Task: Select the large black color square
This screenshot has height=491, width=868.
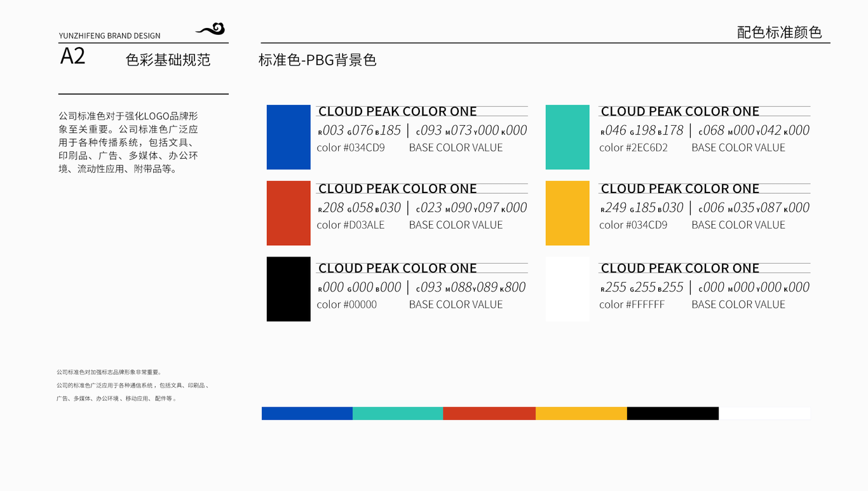Action: click(x=288, y=289)
